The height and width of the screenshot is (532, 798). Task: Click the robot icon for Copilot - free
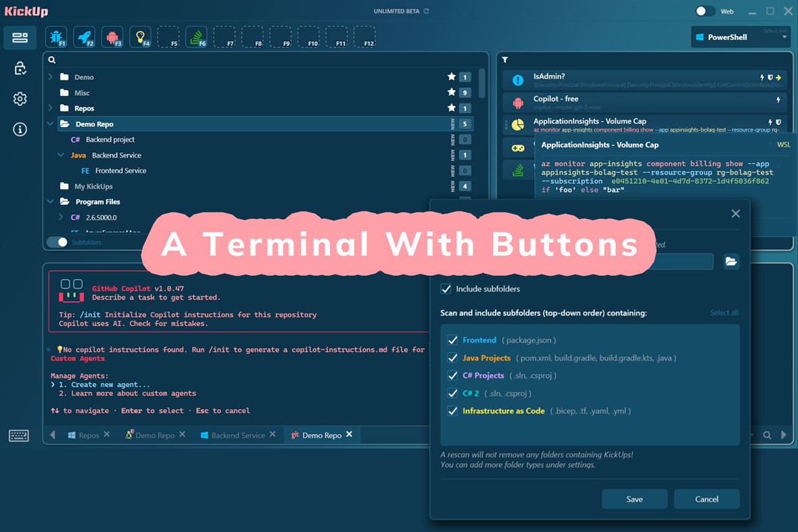tap(517, 103)
